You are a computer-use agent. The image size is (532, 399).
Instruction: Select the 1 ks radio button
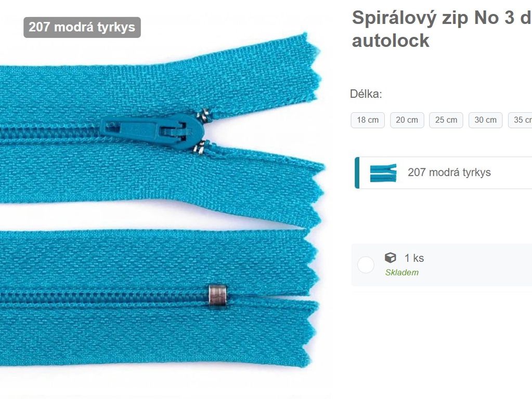pos(366,265)
